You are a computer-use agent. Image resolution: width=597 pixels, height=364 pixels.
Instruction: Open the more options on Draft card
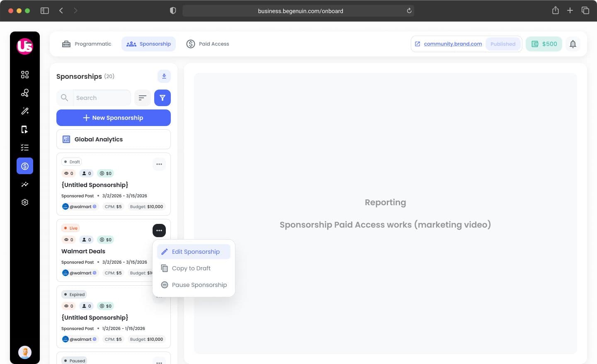click(x=159, y=164)
